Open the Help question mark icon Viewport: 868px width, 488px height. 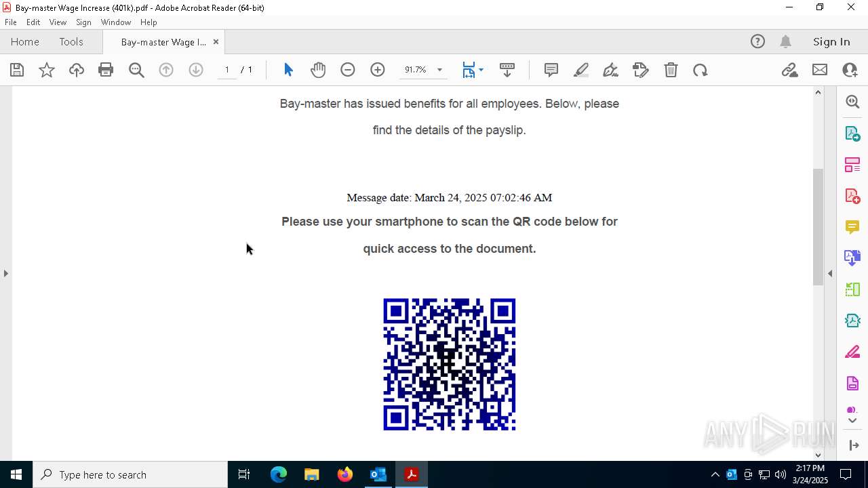[x=757, y=42]
